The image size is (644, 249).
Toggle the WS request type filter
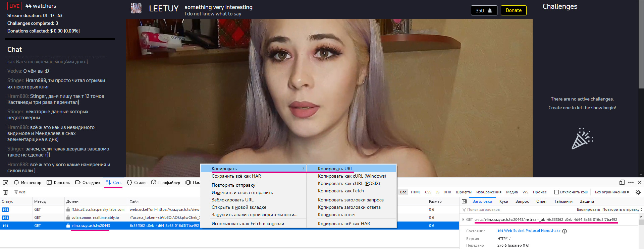click(x=525, y=192)
